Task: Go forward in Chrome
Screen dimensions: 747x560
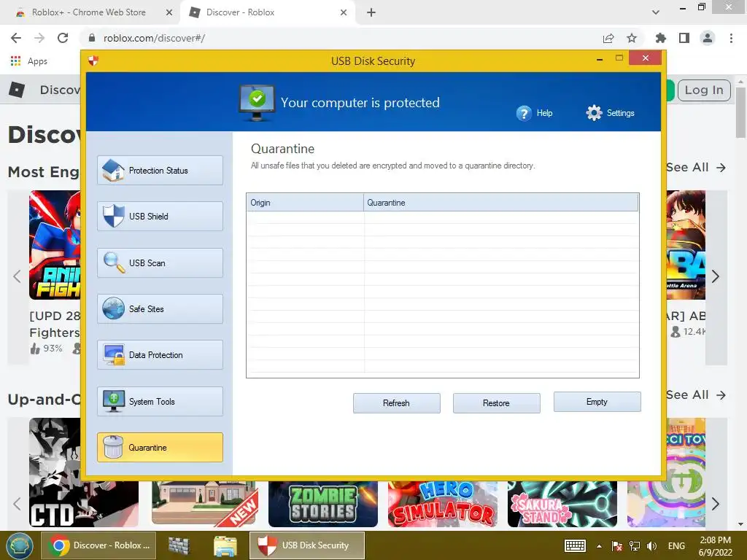Action: pyautogui.click(x=39, y=38)
